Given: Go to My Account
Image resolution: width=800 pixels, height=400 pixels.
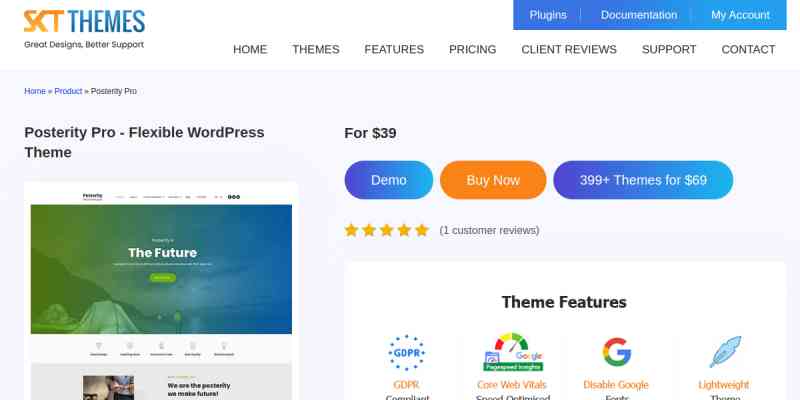Looking at the screenshot, I should coord(740,15).
